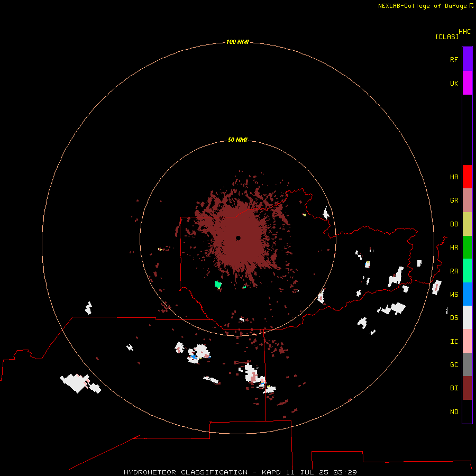Click the GC legend label
The height and width of the screenshot is (476, 476).
click(x=454, y=365)
